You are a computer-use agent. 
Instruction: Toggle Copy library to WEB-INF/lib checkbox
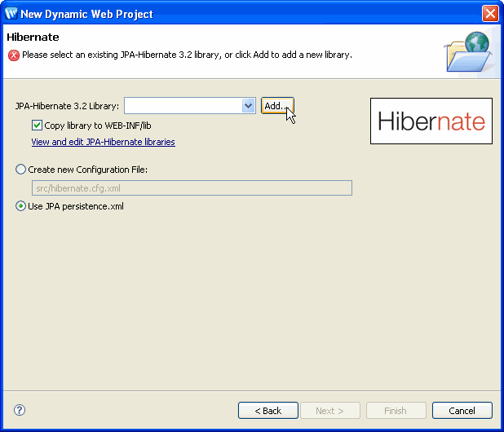pos(37,126)
